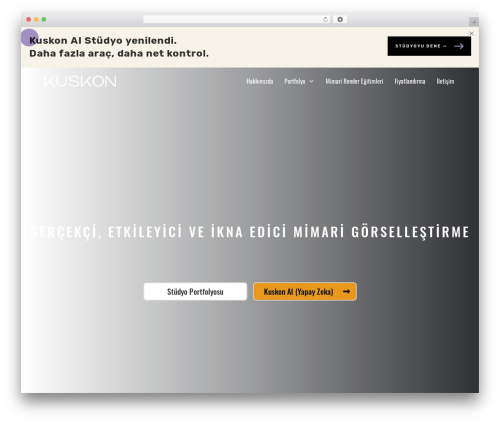The image size is (500, 423).
Task: Close the announcement banner with the X
Action: point(471,33)
